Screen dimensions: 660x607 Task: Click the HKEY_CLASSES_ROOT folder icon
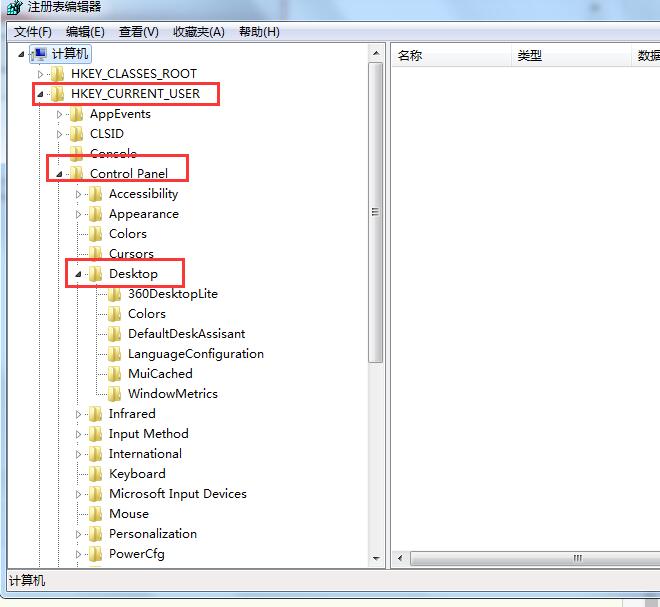point(57,74)
